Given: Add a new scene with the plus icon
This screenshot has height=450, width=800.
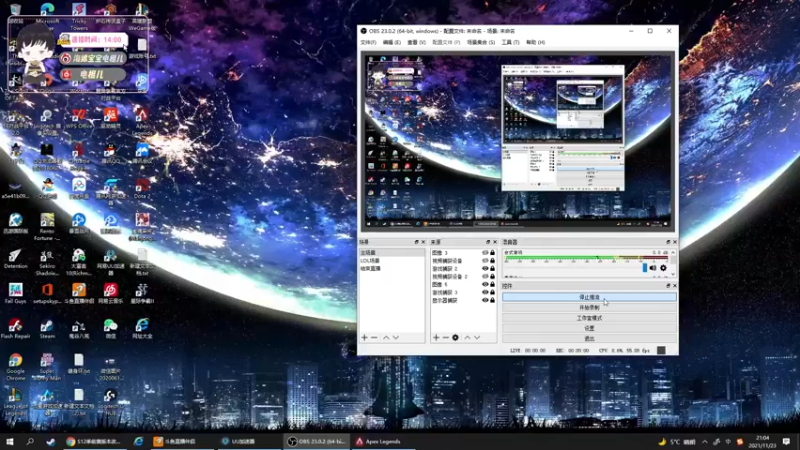Looking at the screenshot, I should [x=364, y=337].
